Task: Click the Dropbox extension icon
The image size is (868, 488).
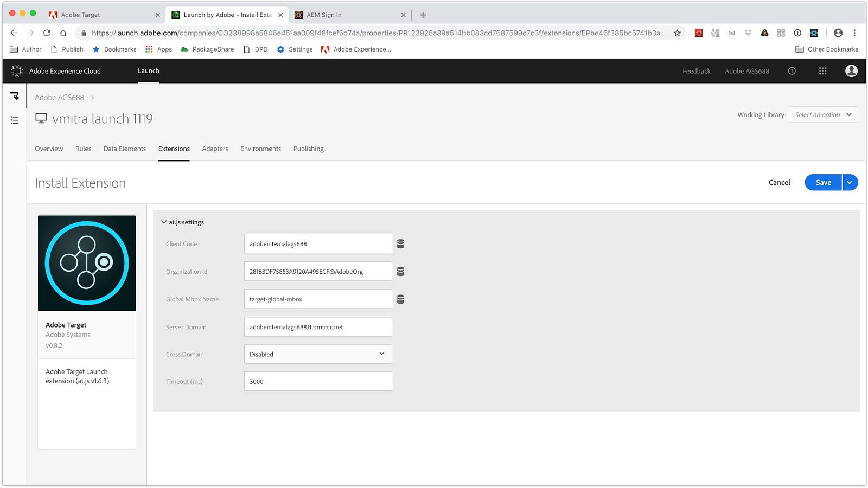Action: [748, 33]
